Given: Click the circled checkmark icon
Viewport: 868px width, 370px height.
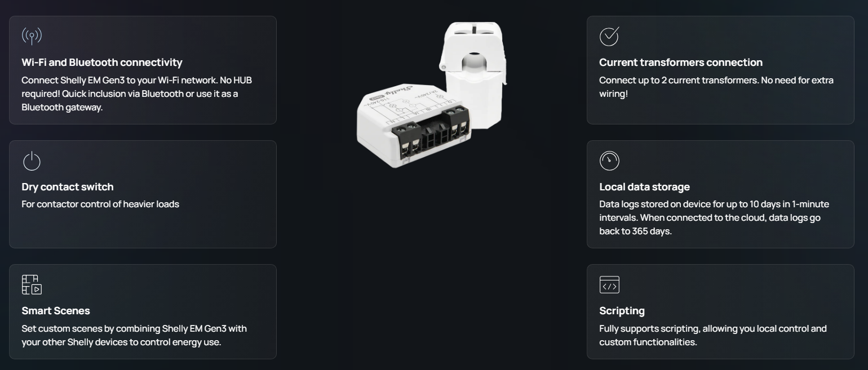Looking at the screenshot, I should pos(609,37).
